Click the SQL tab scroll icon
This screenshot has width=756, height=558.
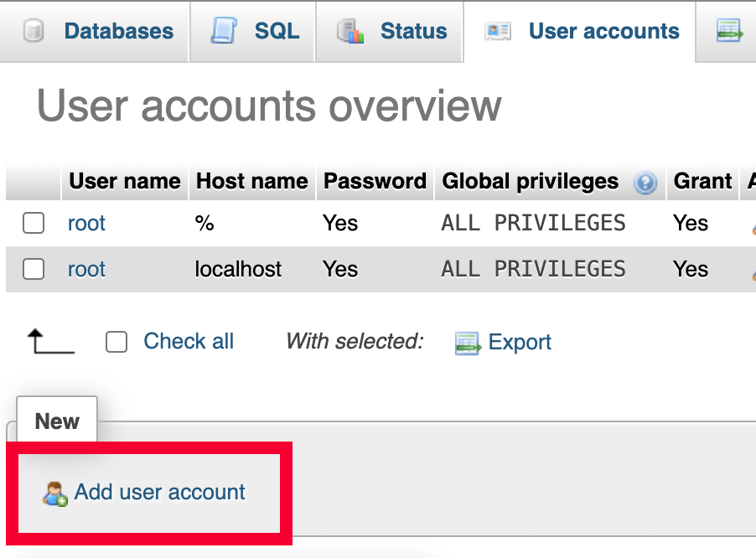pos(224,32)
